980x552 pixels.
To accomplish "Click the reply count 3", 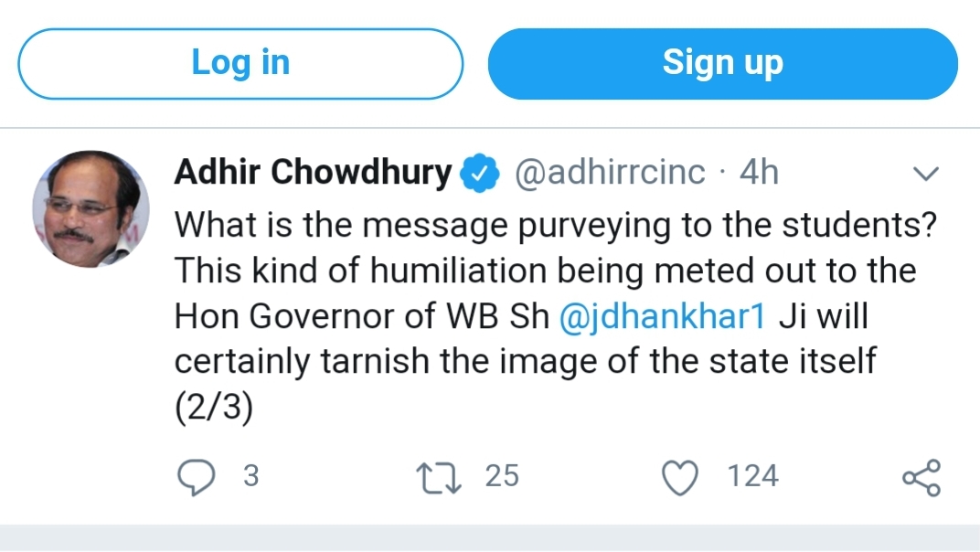I will [250, 476].
